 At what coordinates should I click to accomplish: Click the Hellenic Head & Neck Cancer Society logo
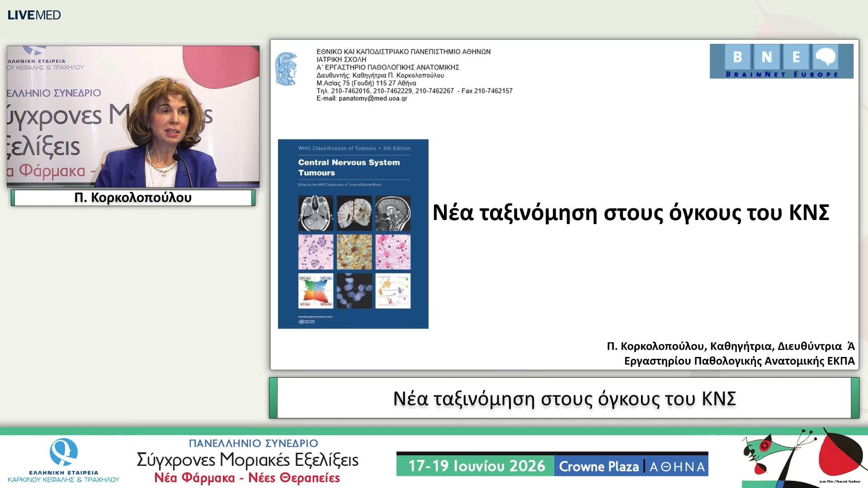click(64, 460)
